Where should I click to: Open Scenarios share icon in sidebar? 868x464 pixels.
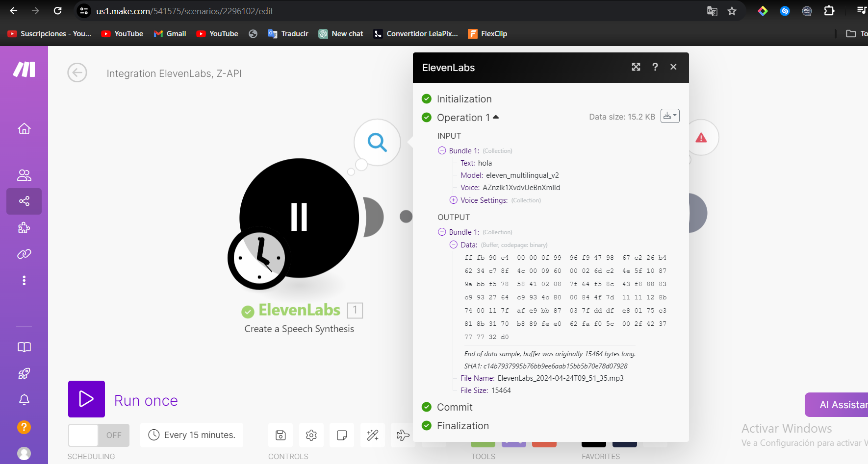click(24, 201)
